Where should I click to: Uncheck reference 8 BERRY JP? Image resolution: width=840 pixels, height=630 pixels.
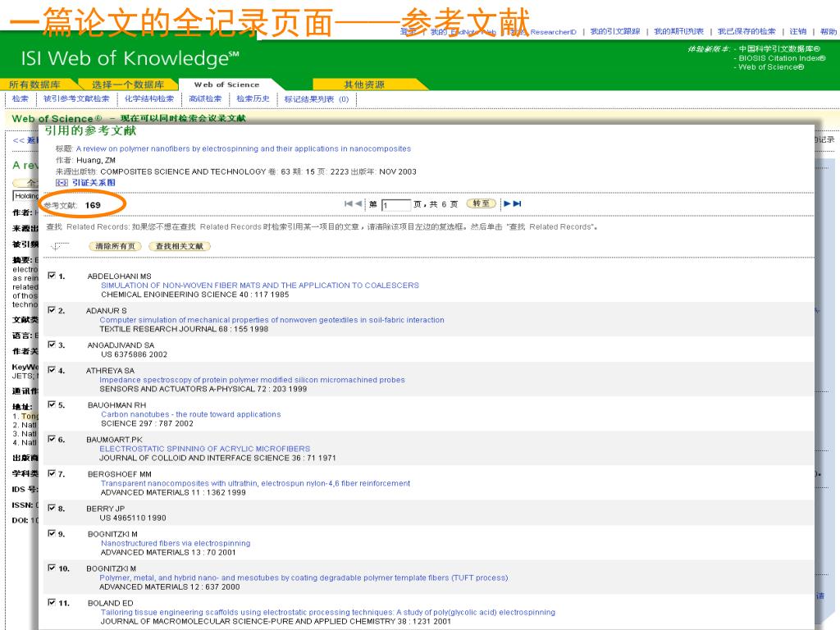click(52, 508)
